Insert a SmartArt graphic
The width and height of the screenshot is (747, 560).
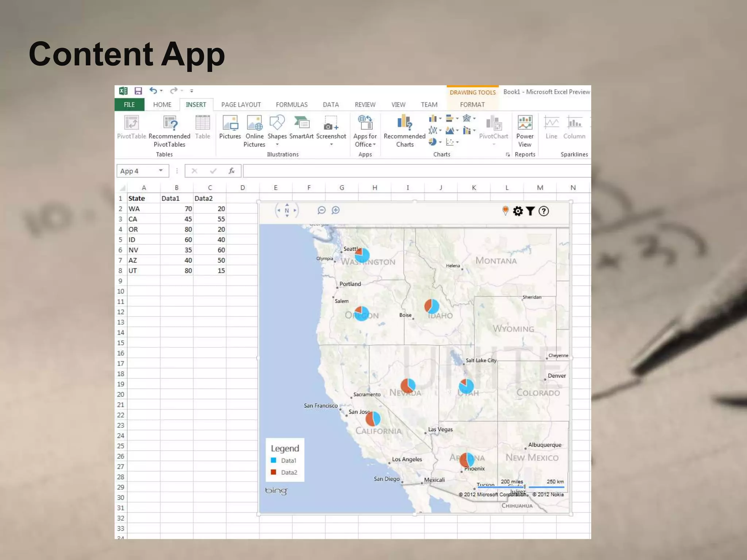click(301, 127)
